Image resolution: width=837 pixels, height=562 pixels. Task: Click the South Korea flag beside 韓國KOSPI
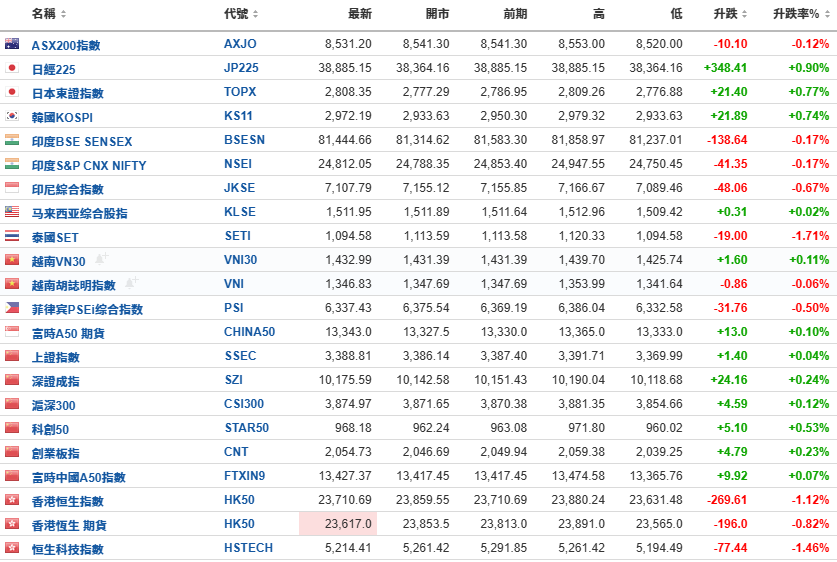coord(12,116)
